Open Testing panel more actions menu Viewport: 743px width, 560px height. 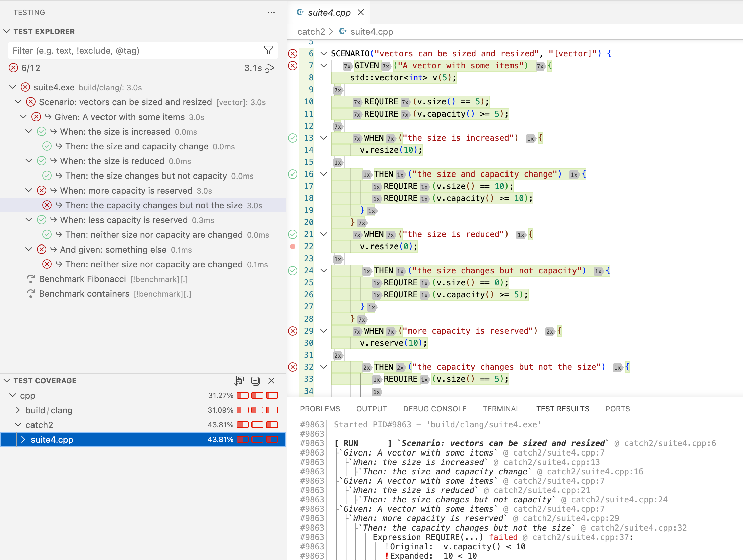pyautogui.click(x=271, y=12)
